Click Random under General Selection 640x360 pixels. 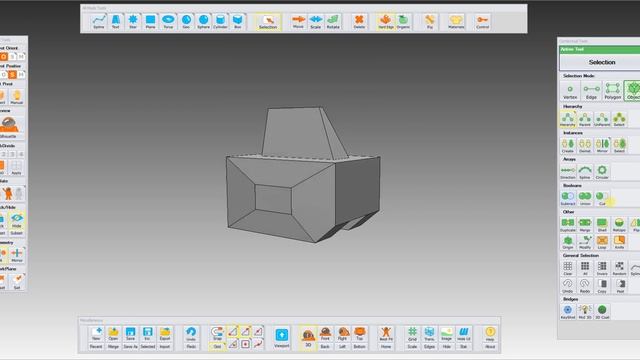pyautogui.click(x=619, y=269)
